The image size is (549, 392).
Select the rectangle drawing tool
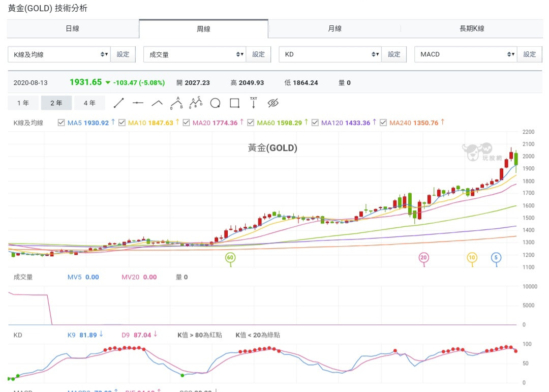(x=234, y=103)
